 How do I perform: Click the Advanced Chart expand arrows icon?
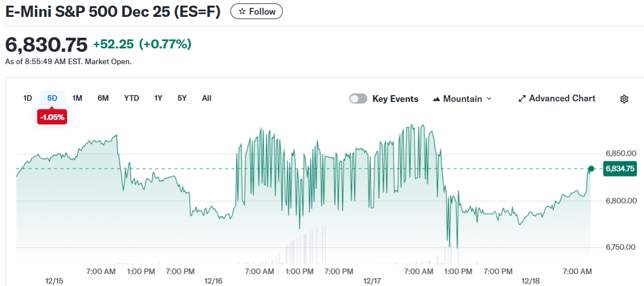click(x=522, y=99)
